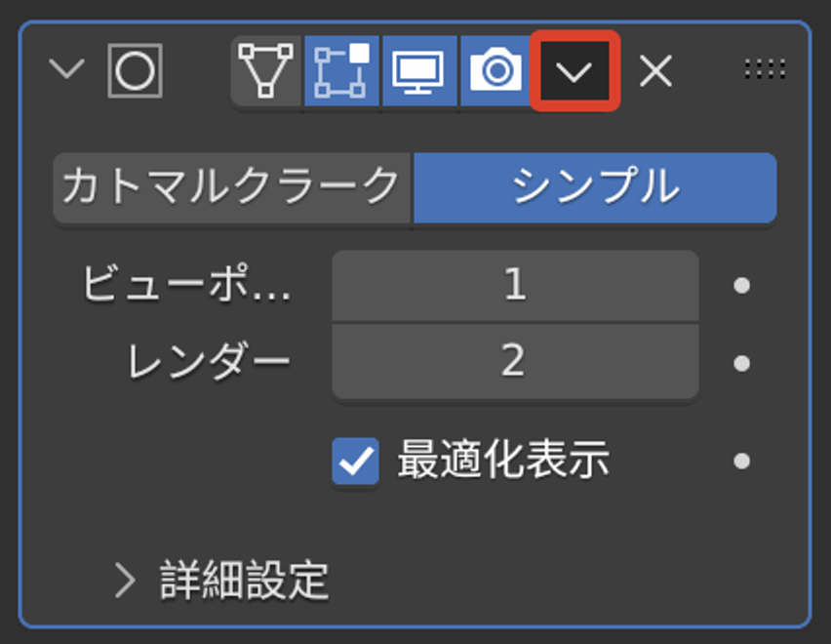Click the truncated ビューポ… label
831x644 pixels.
(186, 284)
